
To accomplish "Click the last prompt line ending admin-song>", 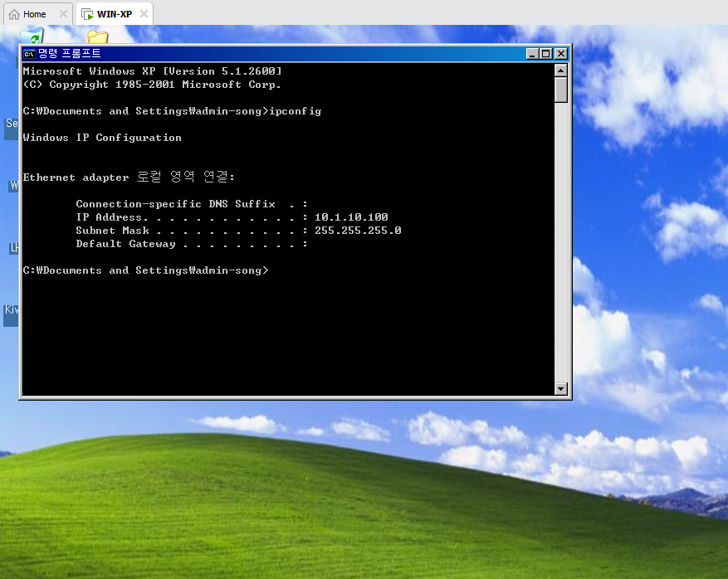I will (146, 270).
